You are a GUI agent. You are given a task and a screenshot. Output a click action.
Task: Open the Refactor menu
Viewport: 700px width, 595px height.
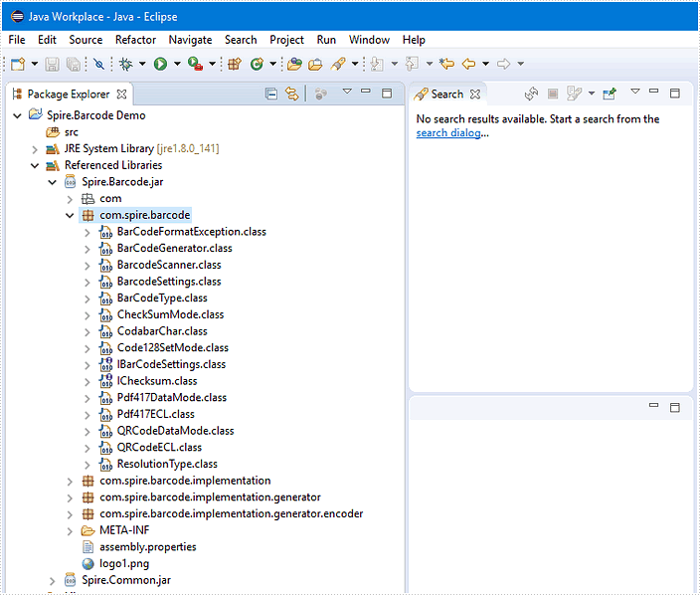[135, 40]
